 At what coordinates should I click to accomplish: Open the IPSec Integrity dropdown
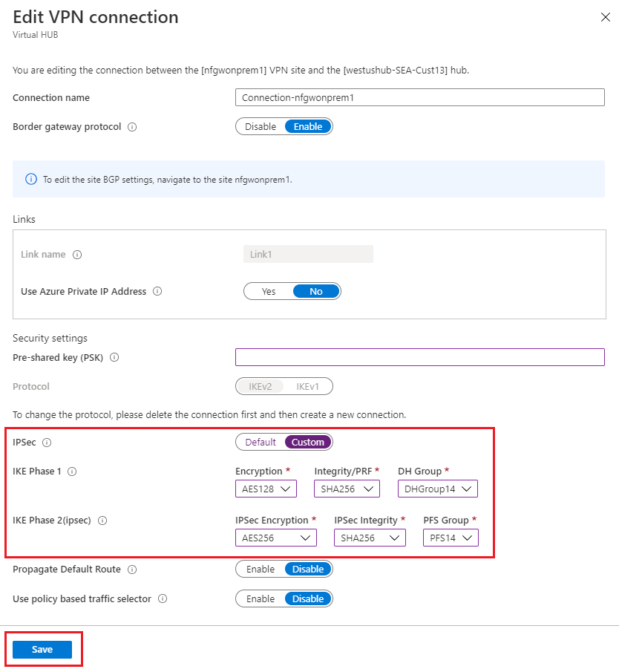[370, 538]
